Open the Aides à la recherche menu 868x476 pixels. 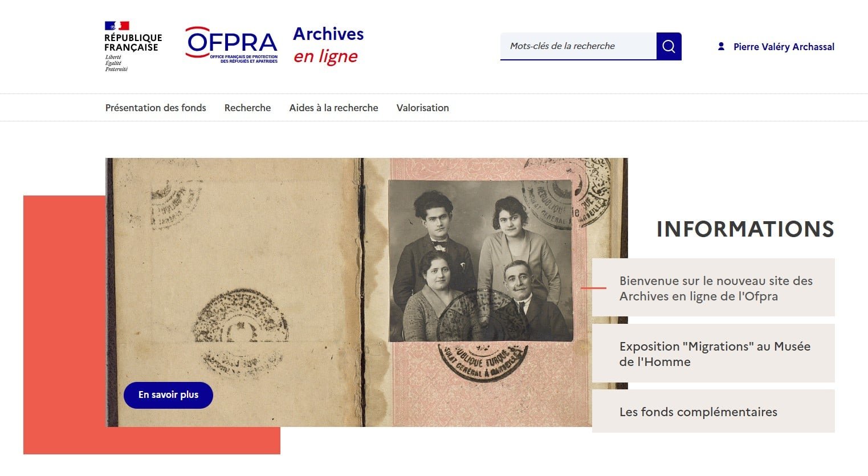coord(333,108)
